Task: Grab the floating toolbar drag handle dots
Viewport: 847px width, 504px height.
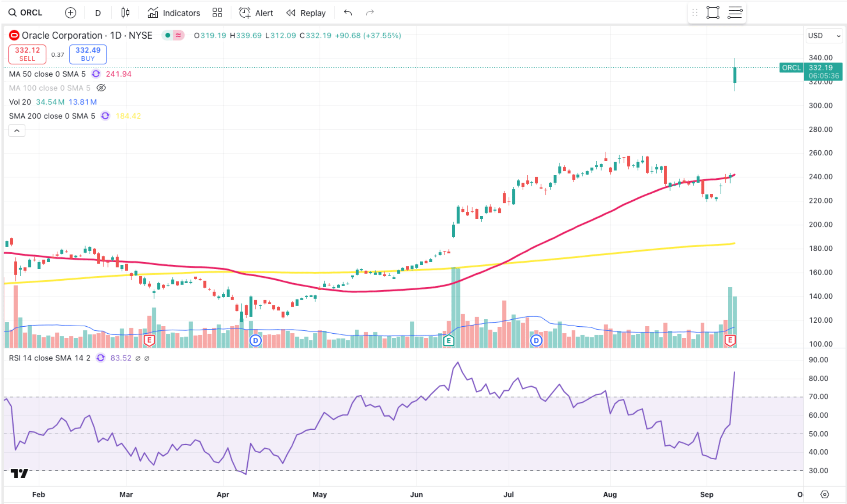Action: [x=695, y=13]
